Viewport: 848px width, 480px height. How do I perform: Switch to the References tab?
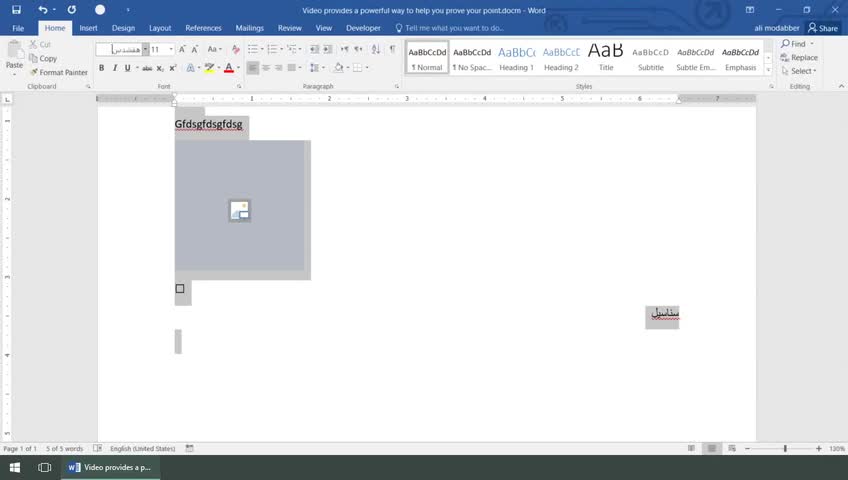click(x=203, y=28)
